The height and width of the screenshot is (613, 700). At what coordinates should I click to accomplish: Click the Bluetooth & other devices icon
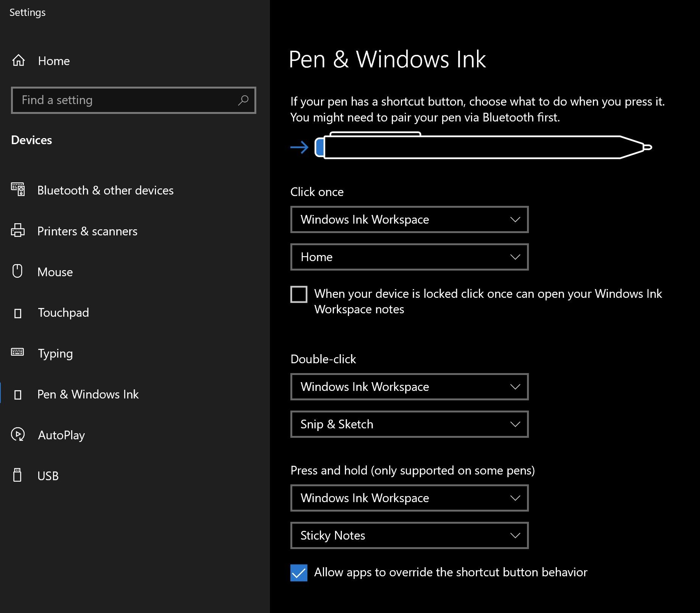[x=18, y=189]
